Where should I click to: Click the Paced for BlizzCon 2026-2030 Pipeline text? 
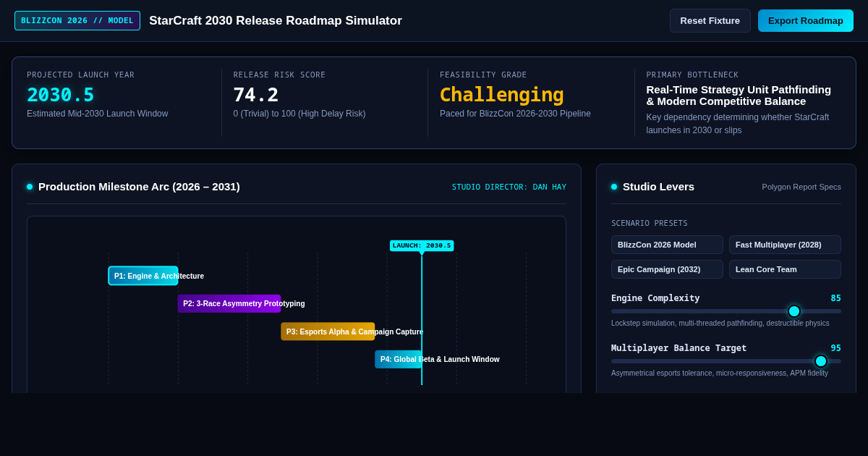(x=515, y=114)
